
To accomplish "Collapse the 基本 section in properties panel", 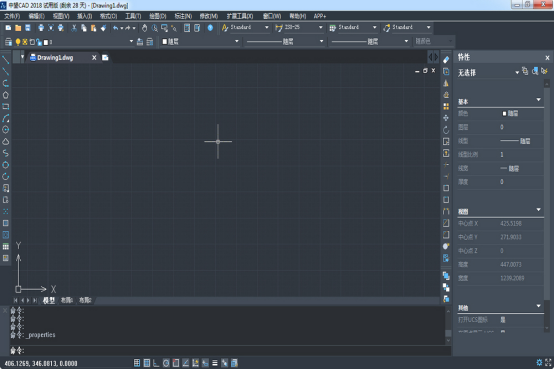I will click(538, 100).
